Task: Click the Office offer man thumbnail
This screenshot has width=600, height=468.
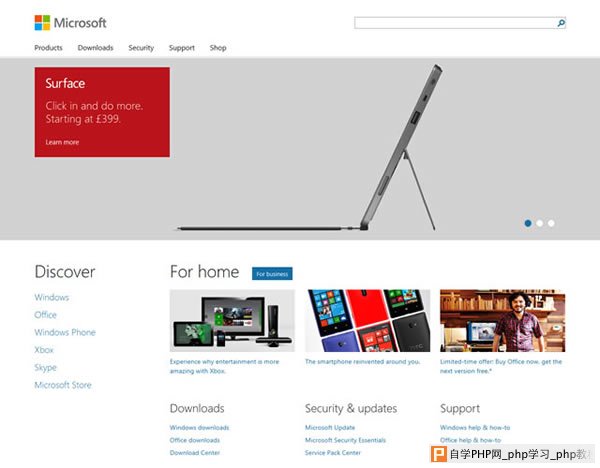Action: [503, 321]
